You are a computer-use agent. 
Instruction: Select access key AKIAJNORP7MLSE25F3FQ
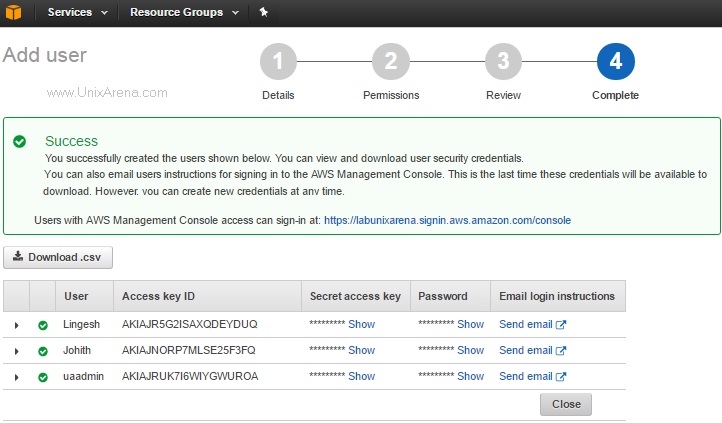[188, 351]
